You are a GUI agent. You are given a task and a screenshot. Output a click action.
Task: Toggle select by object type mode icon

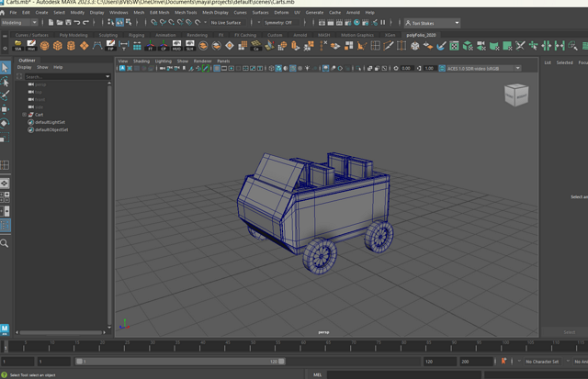pyautogui.click(x=119, y=22)
